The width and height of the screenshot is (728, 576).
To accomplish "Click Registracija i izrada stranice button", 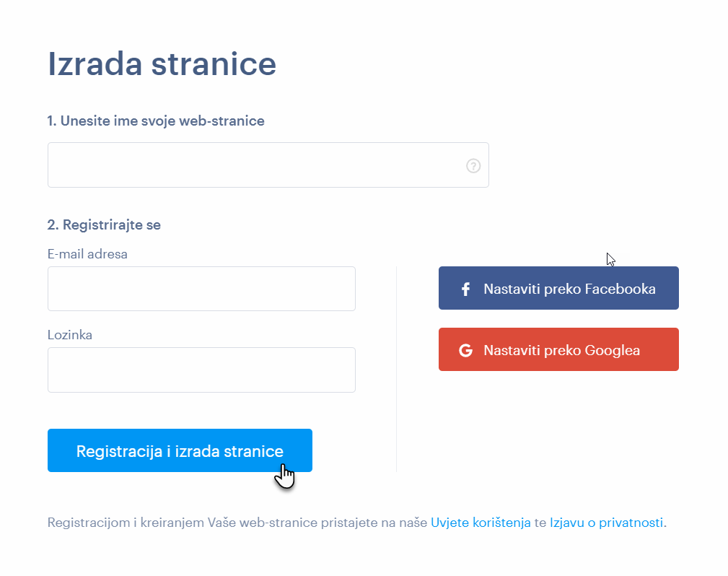I will [180, 450].
